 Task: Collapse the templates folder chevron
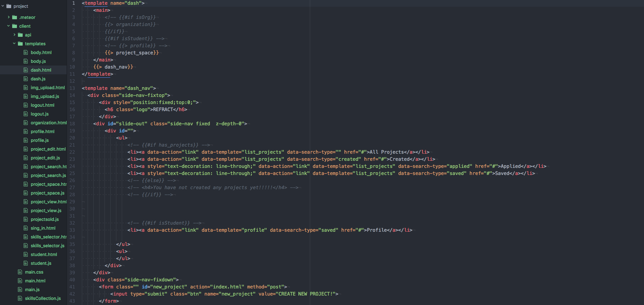[x=14, y=44]
